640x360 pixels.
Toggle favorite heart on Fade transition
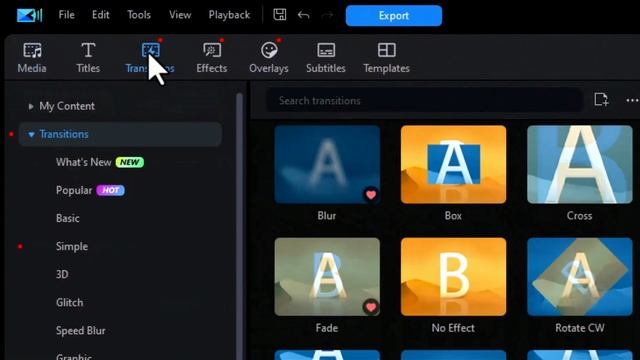(x=371, y=307)
